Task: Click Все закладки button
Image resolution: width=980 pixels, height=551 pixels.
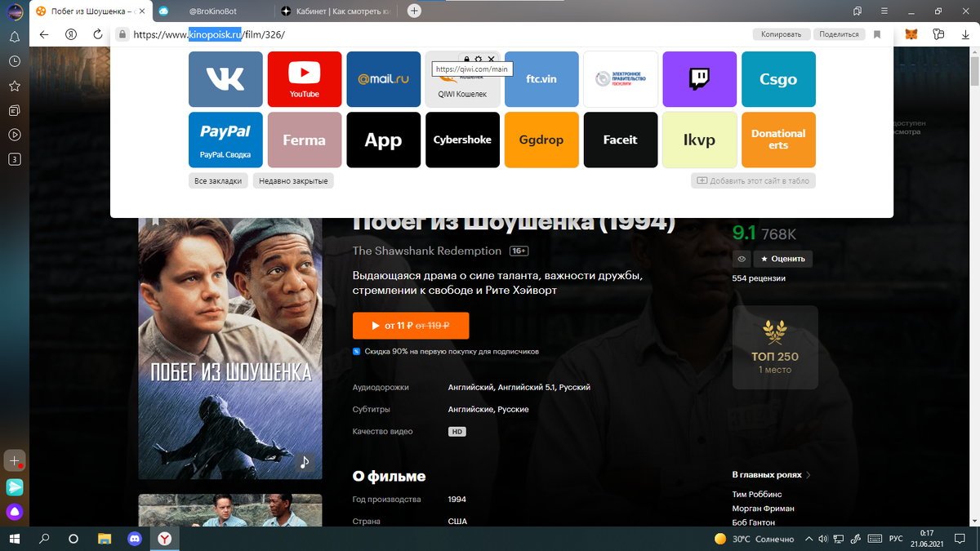Action: tap(218, 180)
